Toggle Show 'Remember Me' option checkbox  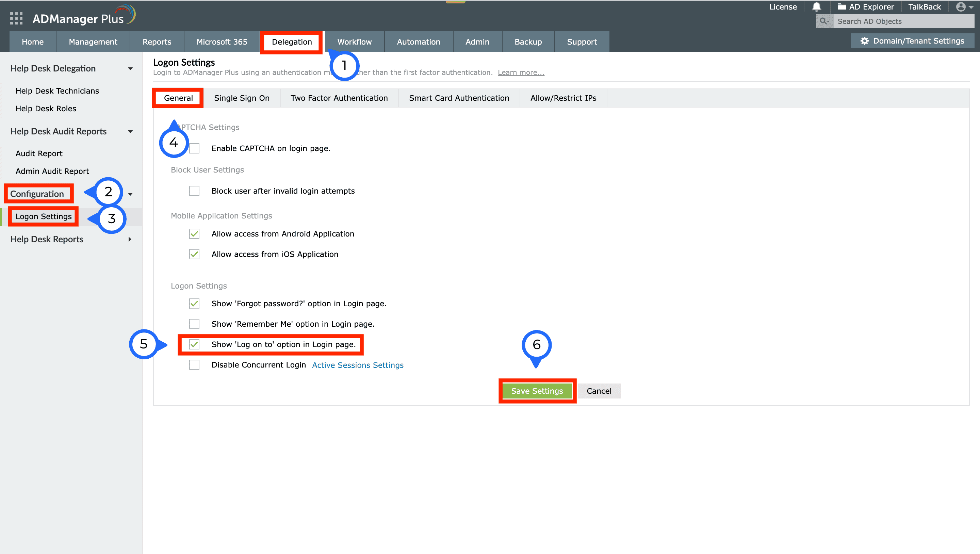click(x=194, y=324)
